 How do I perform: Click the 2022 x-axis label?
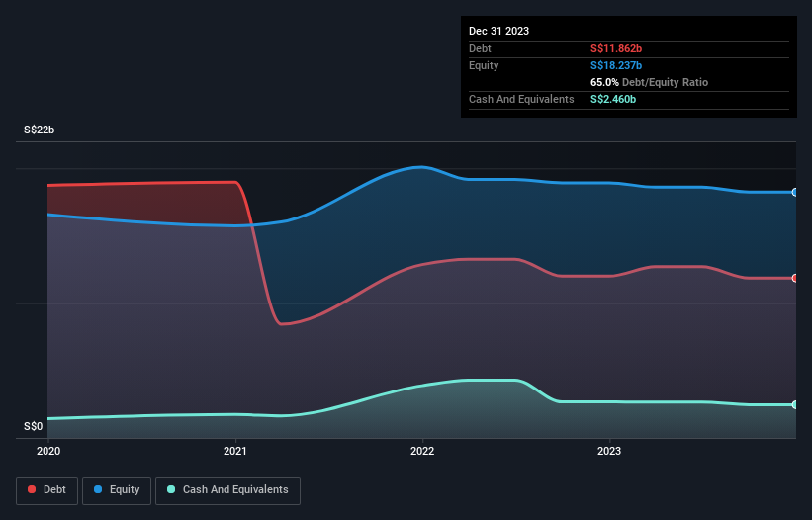[x=422, y=451]
